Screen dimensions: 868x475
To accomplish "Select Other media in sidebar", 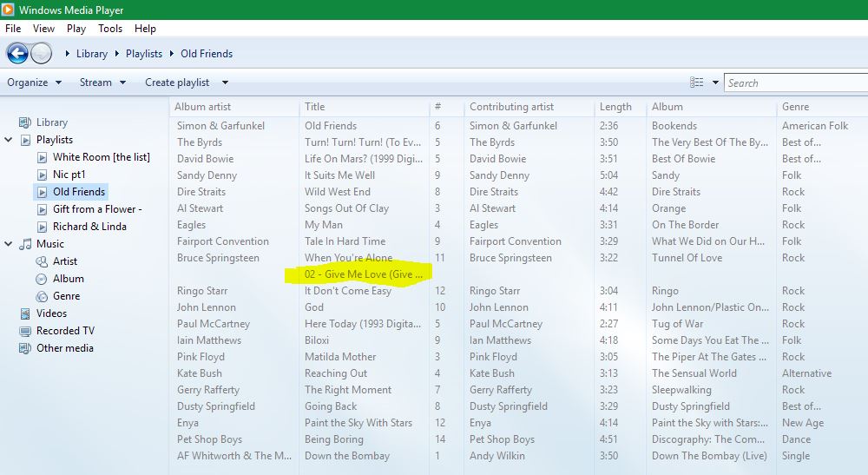I will pos(65,348).
